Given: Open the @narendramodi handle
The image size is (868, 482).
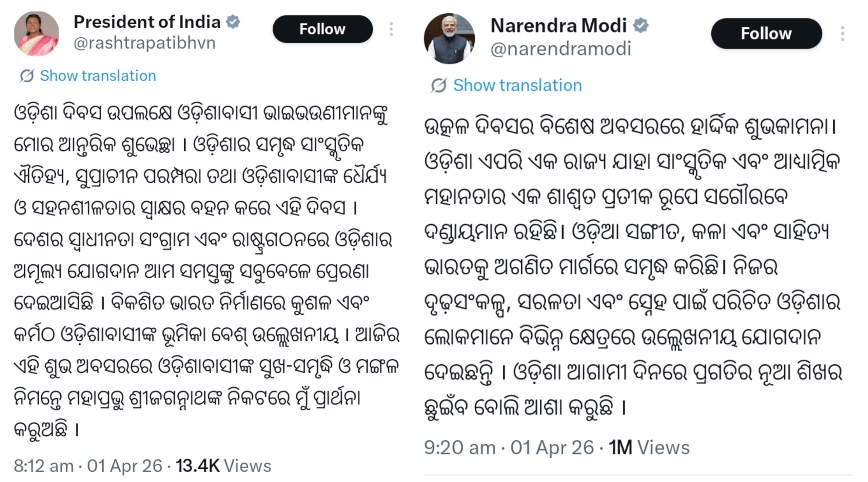Looking at the screenshot, I should [561, 49].
